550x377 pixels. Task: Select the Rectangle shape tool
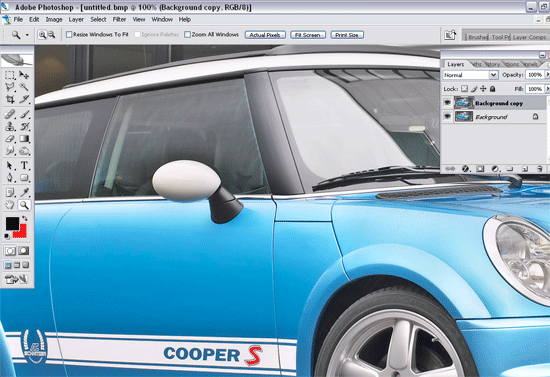click(x=24, y=177)
